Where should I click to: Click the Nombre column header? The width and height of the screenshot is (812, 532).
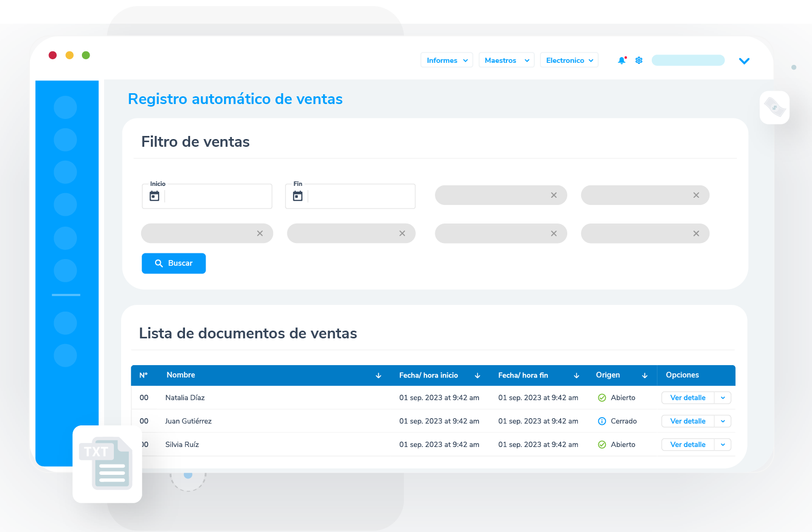(181, 375)
